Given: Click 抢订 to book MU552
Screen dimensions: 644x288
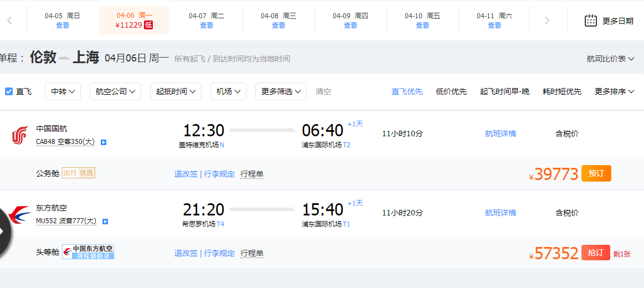Looking at the screenshot, I should 596,253.
